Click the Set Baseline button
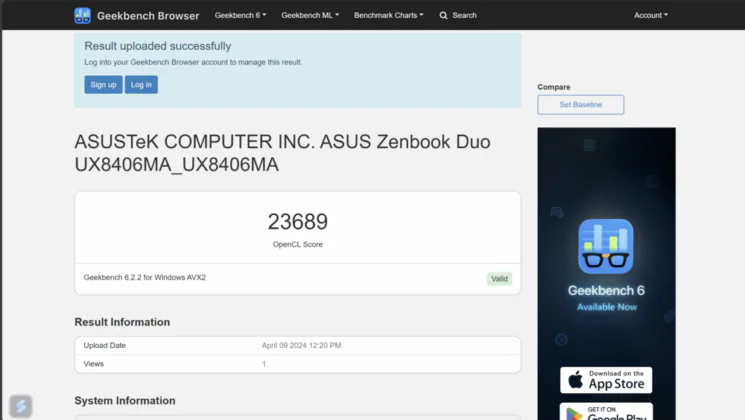Image resolution: width=745 pixels, height=420 pixels. click(581, 105)
